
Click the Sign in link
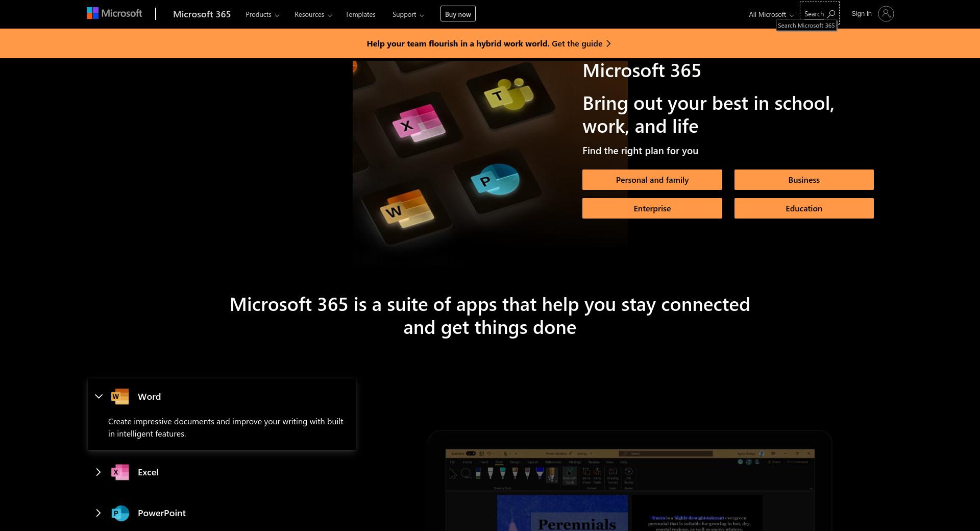click(862, 14)
